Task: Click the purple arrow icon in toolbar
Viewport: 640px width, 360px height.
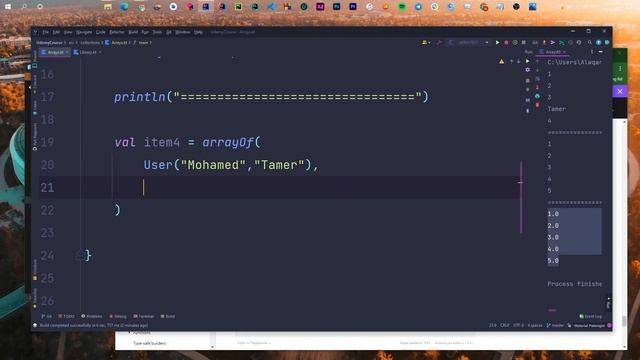Action: pyautogui.click(x=553, y=42)
